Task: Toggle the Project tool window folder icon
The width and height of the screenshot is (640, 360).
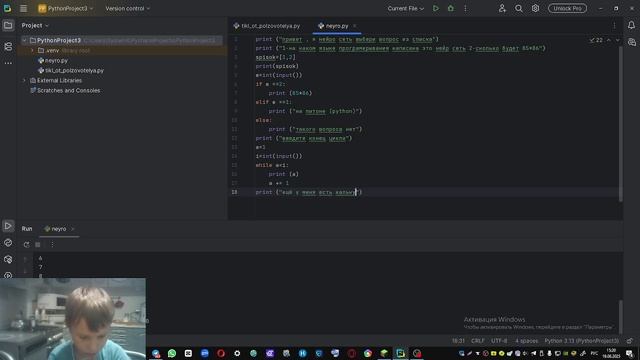Action: click(8, 25)
